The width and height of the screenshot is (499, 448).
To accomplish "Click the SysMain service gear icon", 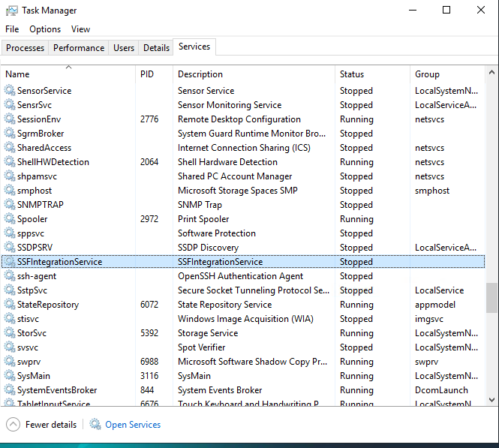I will coord(10,376).
